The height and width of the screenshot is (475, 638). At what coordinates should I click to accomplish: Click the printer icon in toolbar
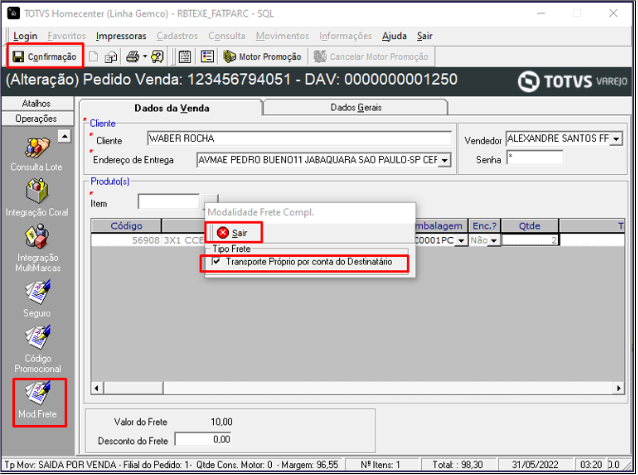click(x=132, y=57)
